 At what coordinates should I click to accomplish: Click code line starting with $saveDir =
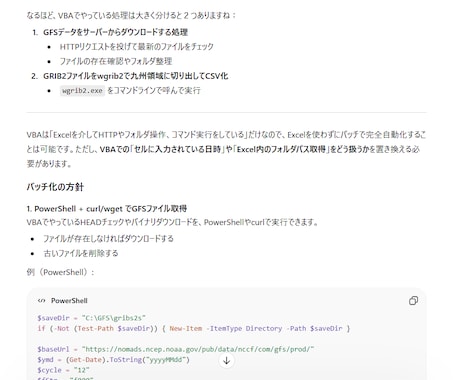(92, 318)
